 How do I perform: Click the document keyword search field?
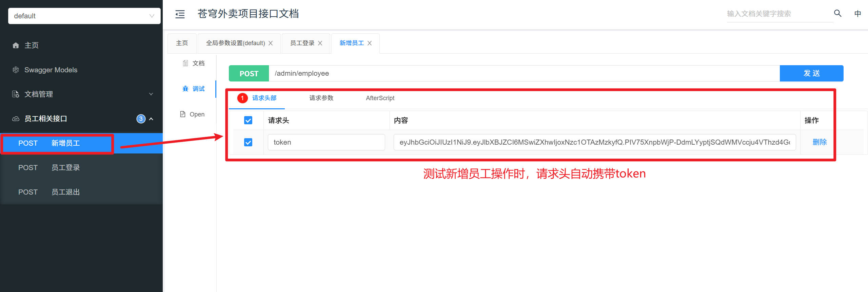[780, 14]
